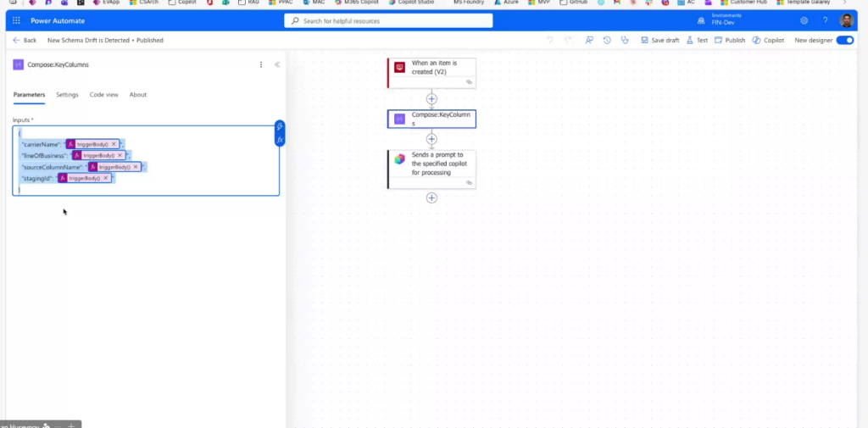Open the Copilot pane button
Image resolution: width=868 pixels, height=428 pixels.
[768, 40]
